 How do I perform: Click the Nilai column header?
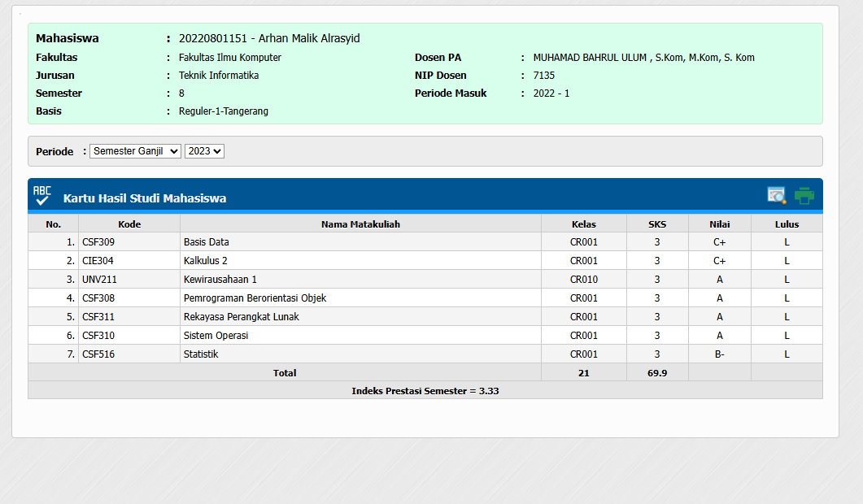(x=719, y=224)
